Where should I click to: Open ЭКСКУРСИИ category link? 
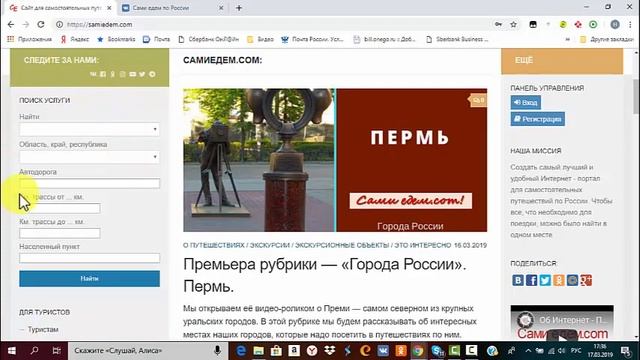269,245
